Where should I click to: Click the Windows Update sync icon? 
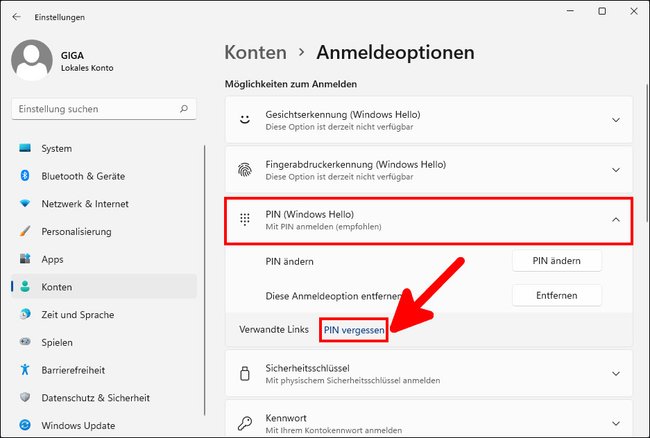(x=25, y=425)
